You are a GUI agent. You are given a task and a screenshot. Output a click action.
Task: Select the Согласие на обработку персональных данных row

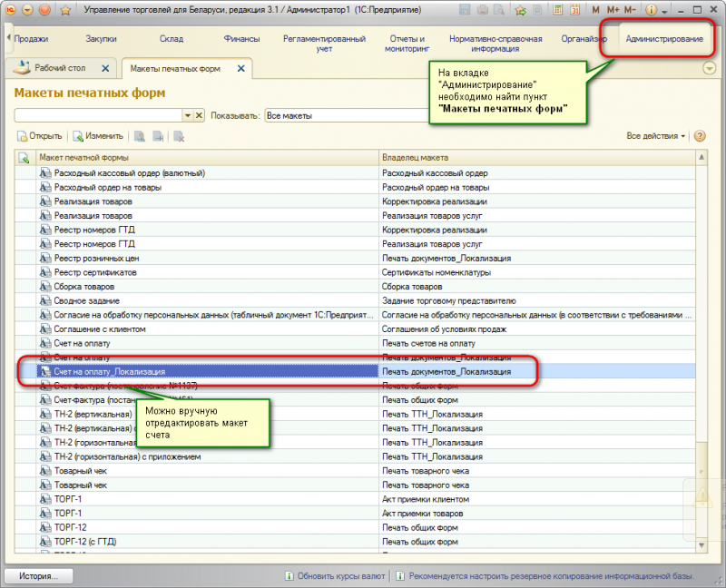click(355, 315)
